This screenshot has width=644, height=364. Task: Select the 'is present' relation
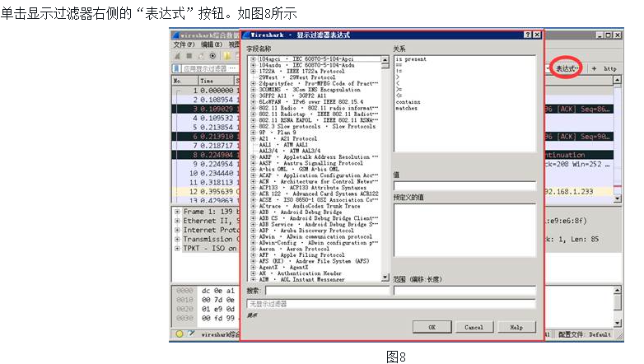tap(411, 59)
